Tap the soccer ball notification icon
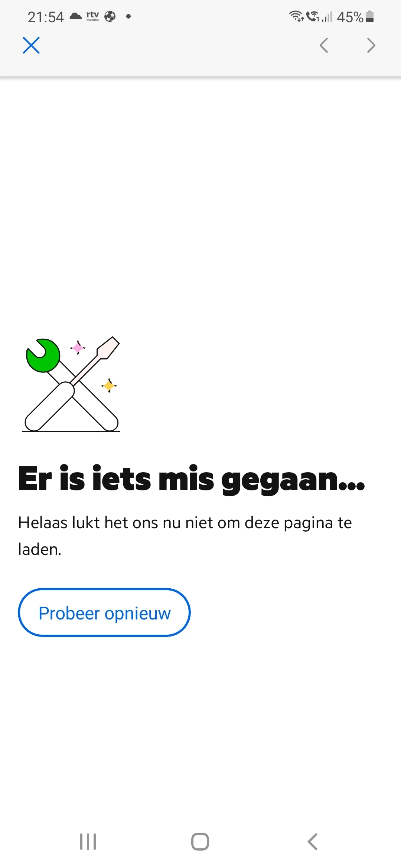The width and height of the screenshot is (401, 868). 110,16
